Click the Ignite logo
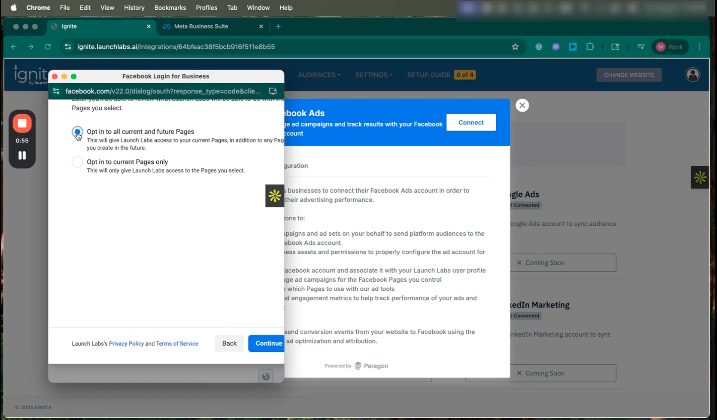 click(31, 75)
